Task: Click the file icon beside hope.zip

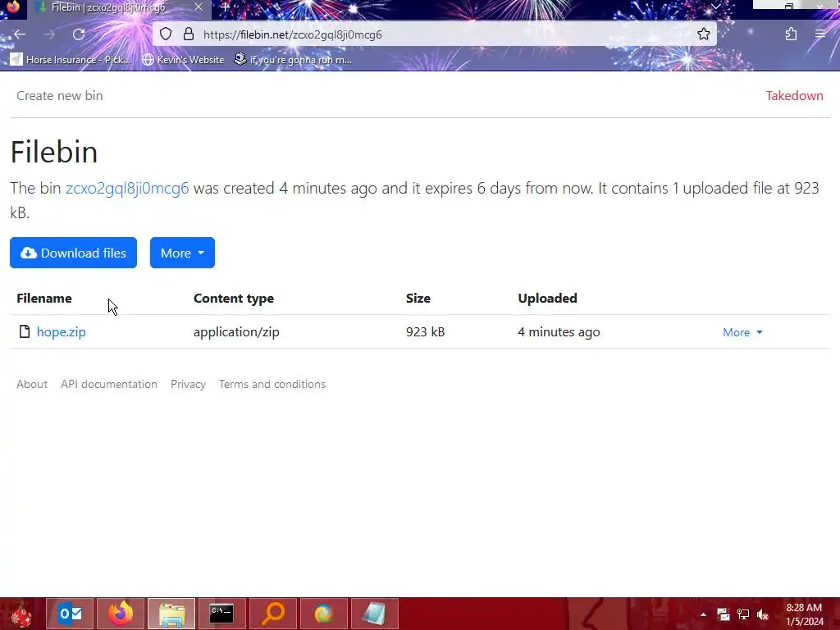Action: 24,331
